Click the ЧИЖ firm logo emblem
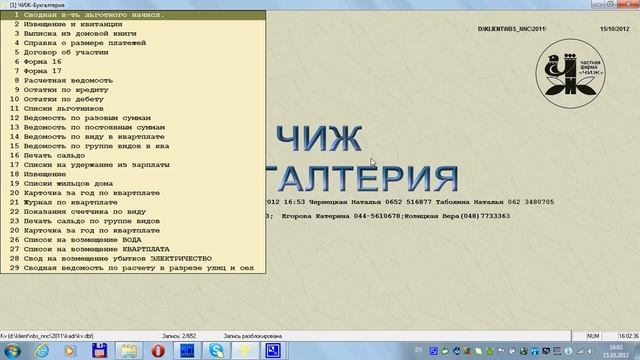Image resolution: width=640 pixels, height=360 pixels. click(571, 73)
